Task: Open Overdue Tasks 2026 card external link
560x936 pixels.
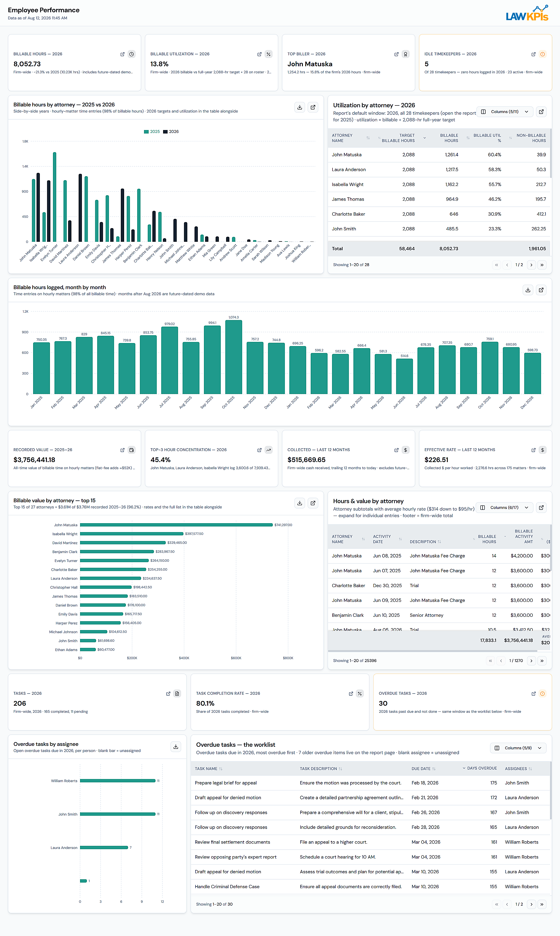Action: pos(533,694)
